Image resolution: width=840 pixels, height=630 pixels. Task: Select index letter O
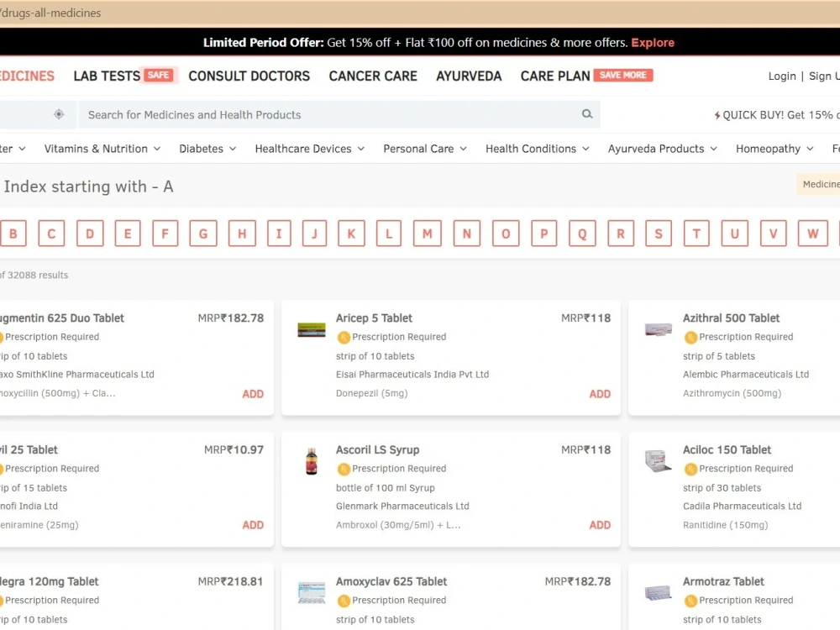[x=506, y=233]
